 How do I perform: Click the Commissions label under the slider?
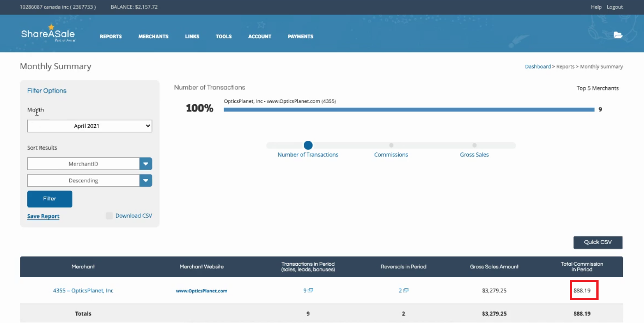pyautogui.click(x=391, y=155)
